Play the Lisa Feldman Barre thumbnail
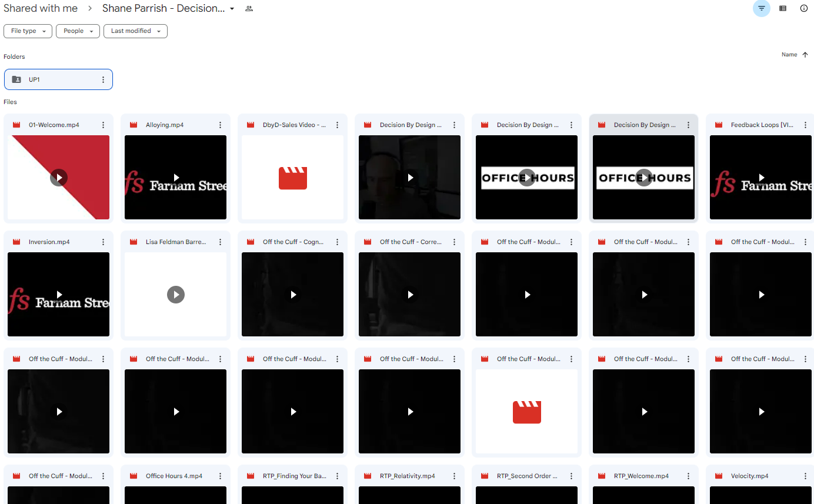The image size is (814, 504). pos(175,294)
